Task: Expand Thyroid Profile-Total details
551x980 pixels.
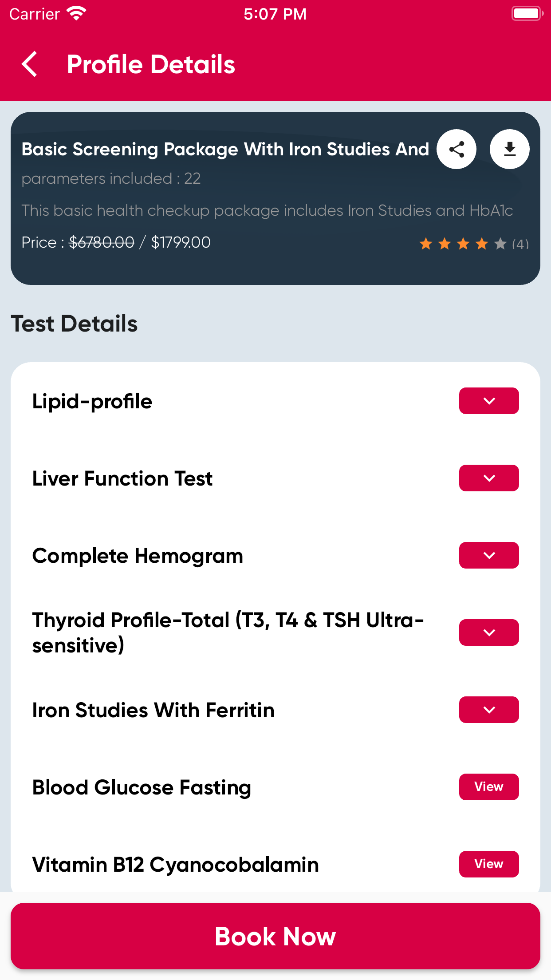Action: [x=489, y=632]
